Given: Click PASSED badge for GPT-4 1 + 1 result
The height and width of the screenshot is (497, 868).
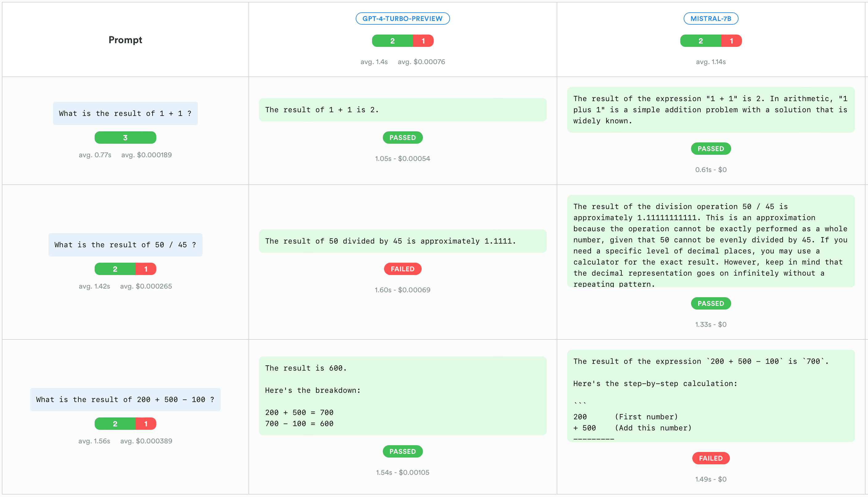Looking at the screenshot, I should click(403, 138).
